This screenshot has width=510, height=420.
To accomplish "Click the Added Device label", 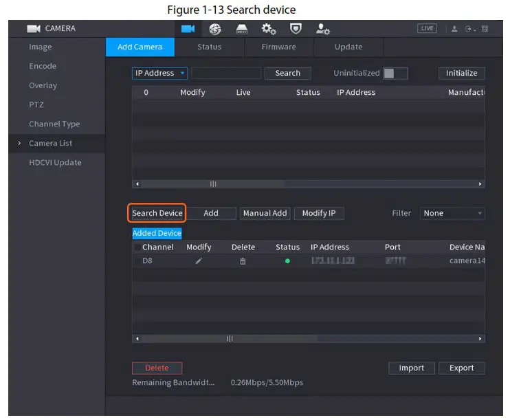I will coord(157,233).
